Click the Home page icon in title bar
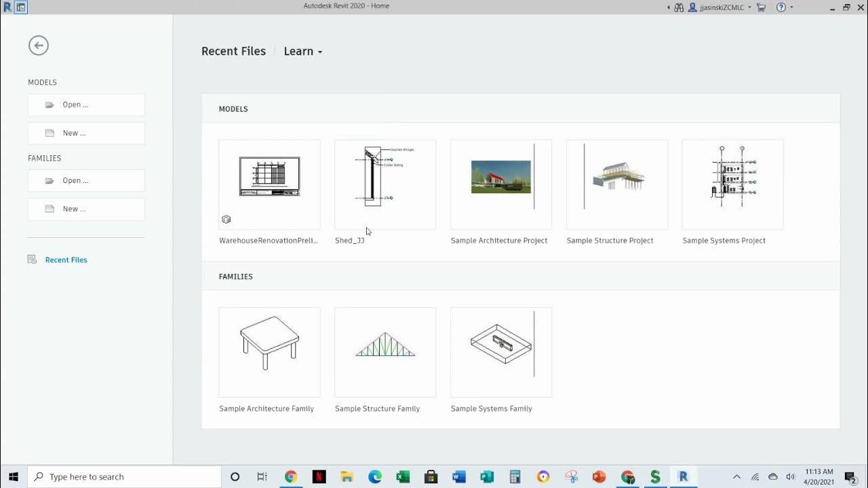Viewport: 868px width, 488px height. [21, 7]
